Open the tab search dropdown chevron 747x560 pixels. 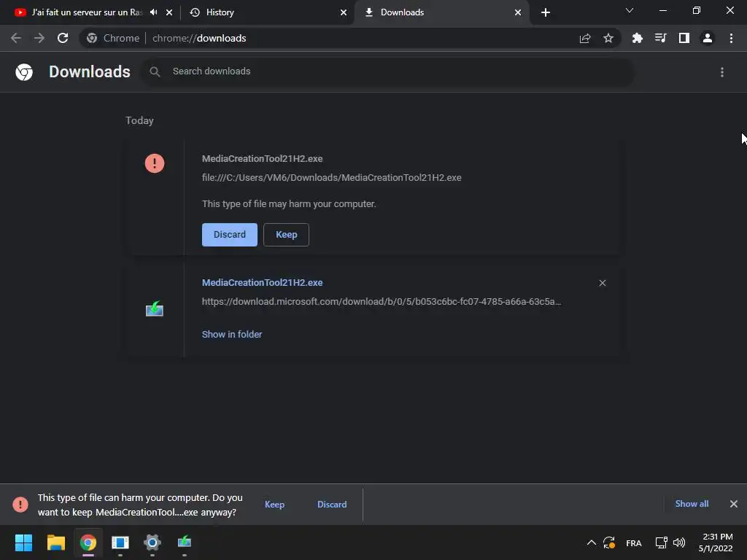pos(630,10)
